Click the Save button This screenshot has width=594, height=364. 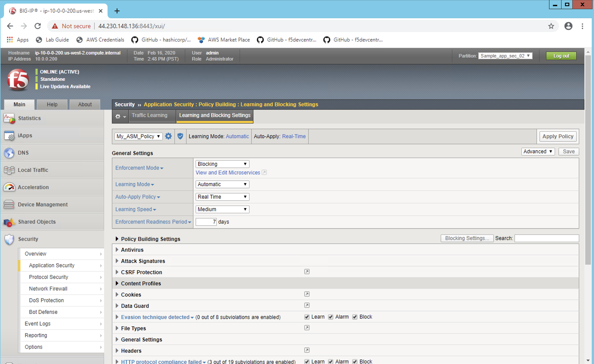coord(569,152)
